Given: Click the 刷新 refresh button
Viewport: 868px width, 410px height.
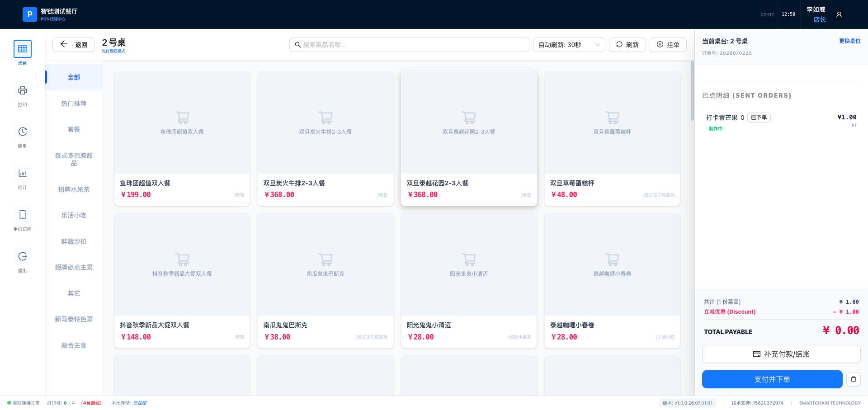Looking at the screenshot, I should [x=627, y=45].
